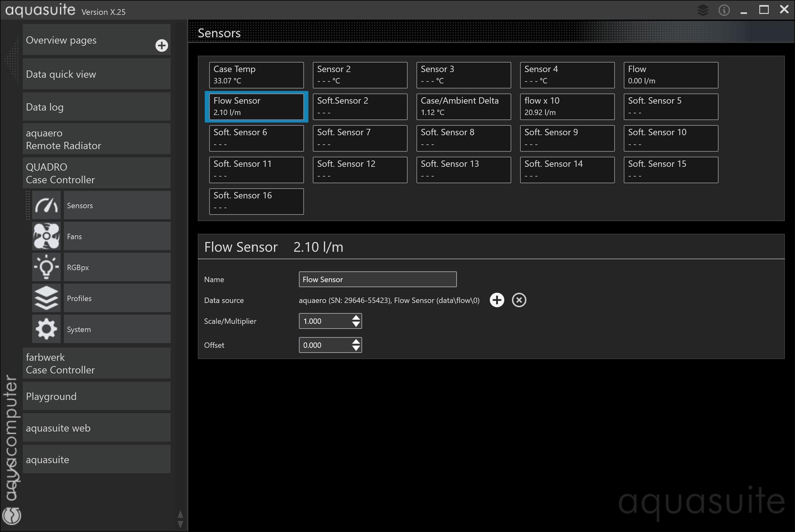Add a data source with plus button
This screenshot has height=532, width=795.
pyautogui.click(x=497, y=300)
